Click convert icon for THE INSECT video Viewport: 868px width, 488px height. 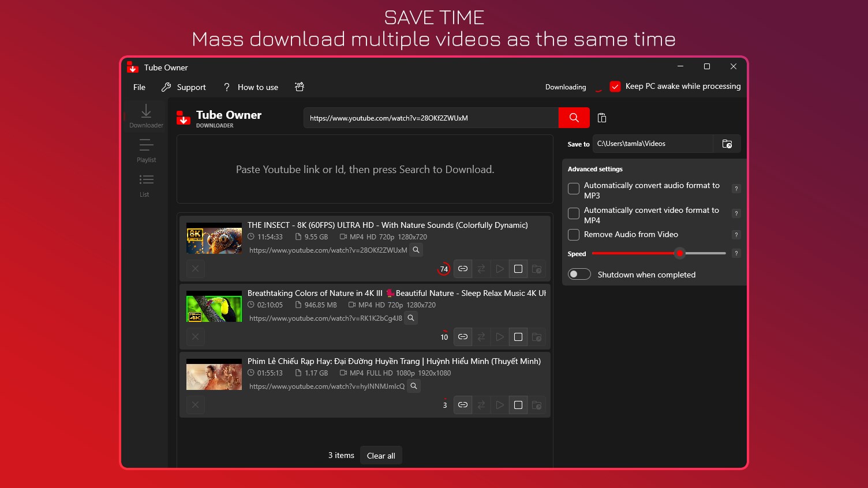[481, 269]
